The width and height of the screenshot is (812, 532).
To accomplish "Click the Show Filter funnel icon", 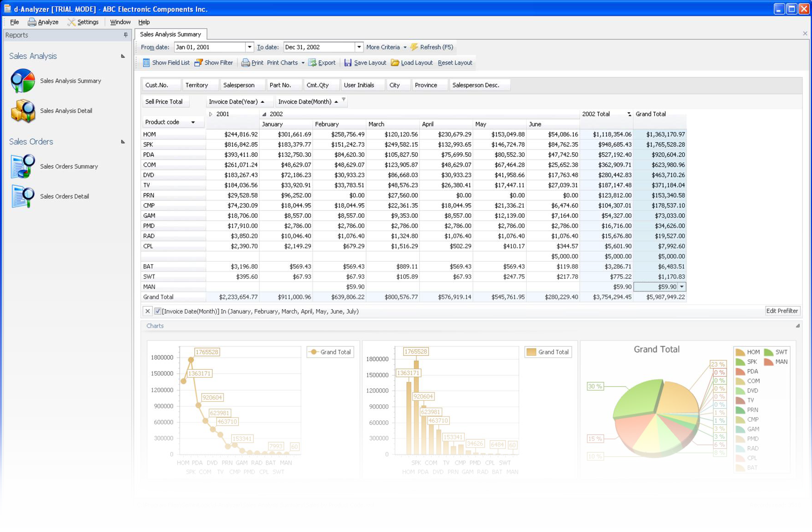I will coord(198,63).
